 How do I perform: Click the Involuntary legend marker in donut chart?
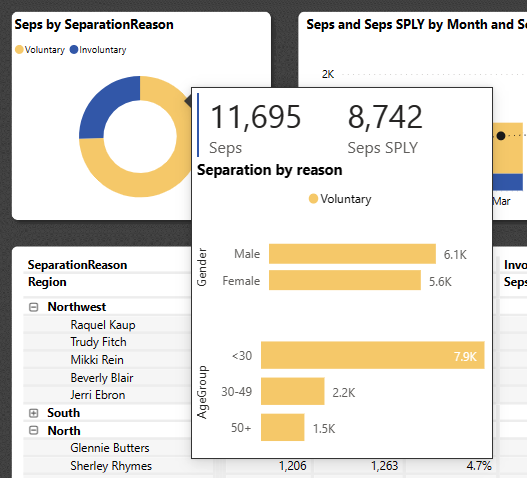pyautogui.click(x=74, y=50)
